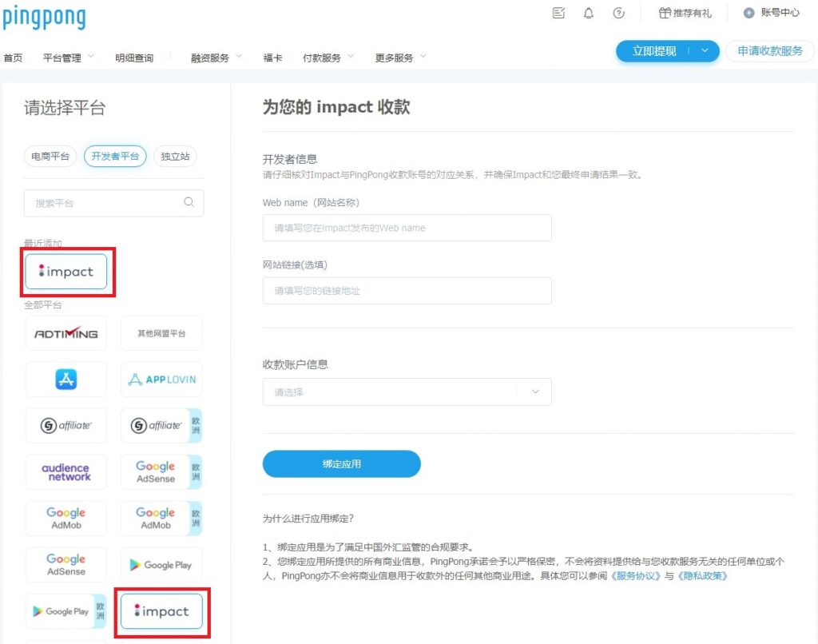The image size is (818, 644).
Task: Open 账号中心 account avatar
Action: click(x=749, y=13)
